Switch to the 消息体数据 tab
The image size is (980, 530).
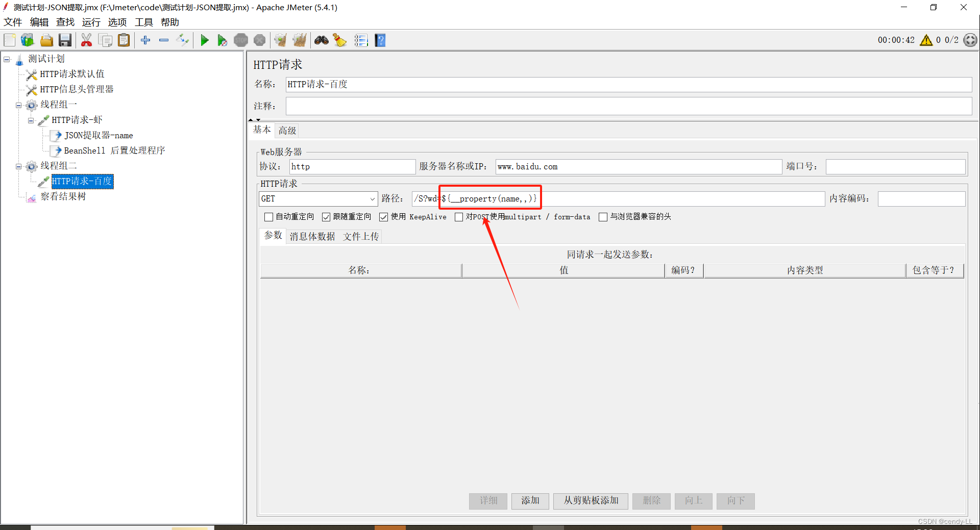point(312,237)
